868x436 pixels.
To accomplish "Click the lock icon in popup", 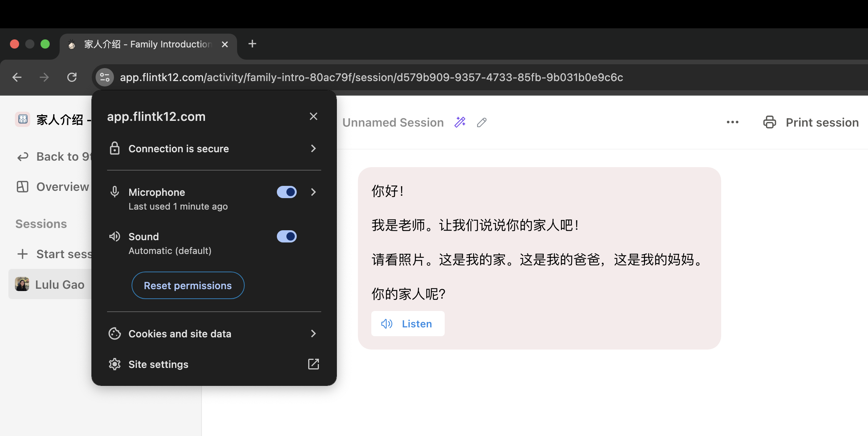I will [115, 148].
